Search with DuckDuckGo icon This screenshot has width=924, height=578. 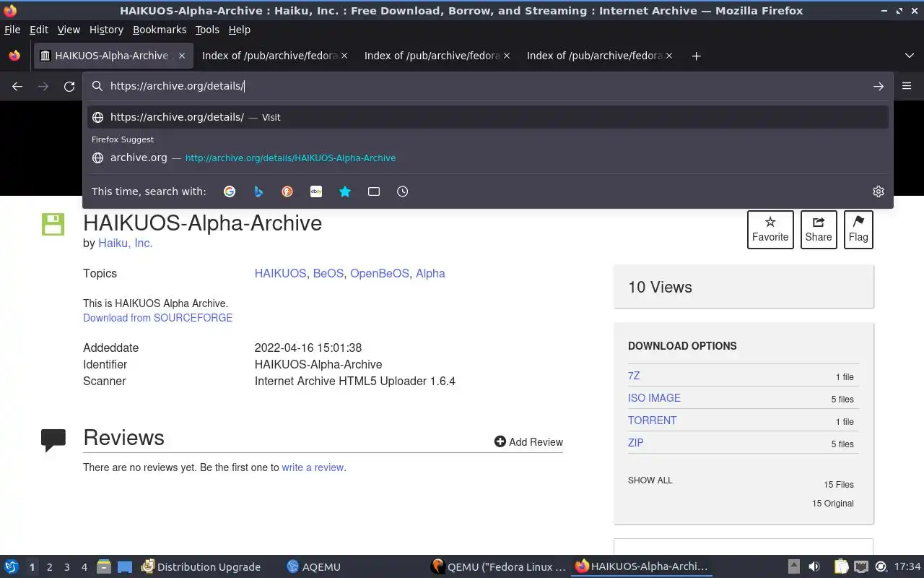coord(287,191)
